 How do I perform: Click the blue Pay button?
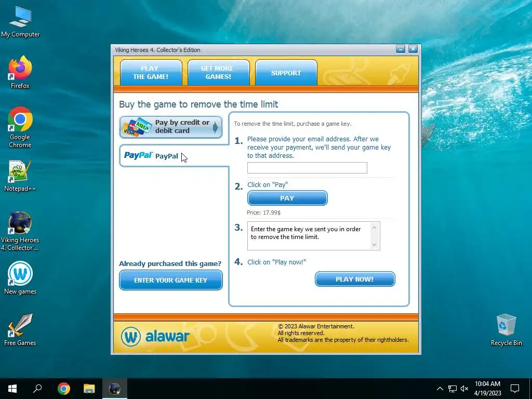tap(287, 198)
